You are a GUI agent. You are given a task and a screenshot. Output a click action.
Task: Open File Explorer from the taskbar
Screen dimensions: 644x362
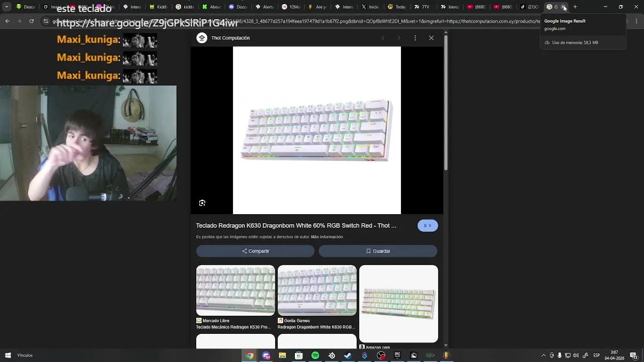click(x=282, y=355)
